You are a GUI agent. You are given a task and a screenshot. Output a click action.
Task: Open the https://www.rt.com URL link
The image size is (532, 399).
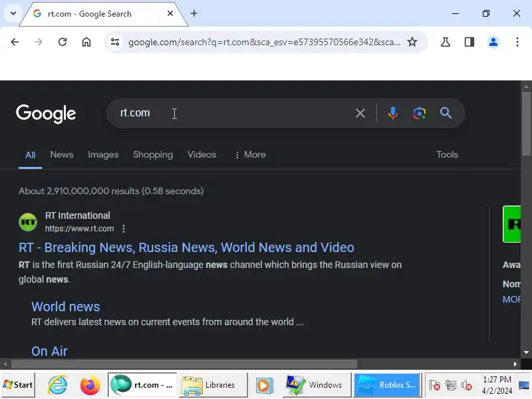coord(79,229)
